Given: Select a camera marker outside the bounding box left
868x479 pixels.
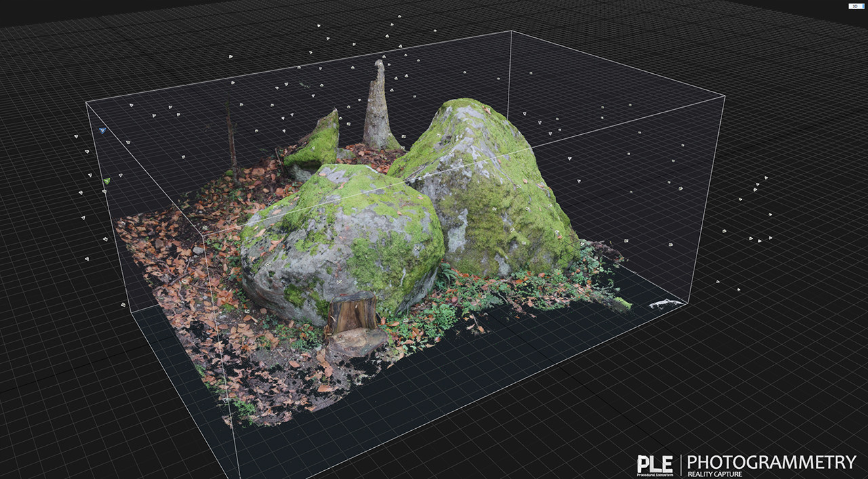Looking at the screenshot, I should point(77,137).
